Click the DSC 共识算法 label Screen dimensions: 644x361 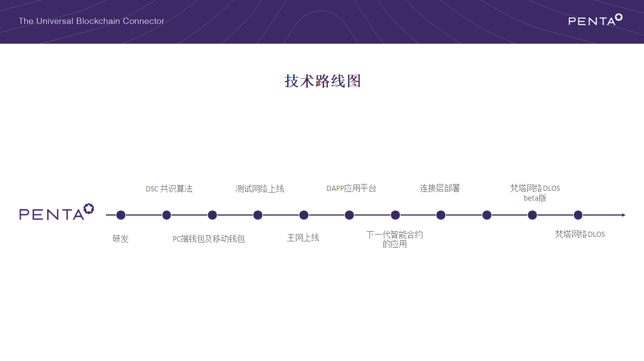pos(169,189)
